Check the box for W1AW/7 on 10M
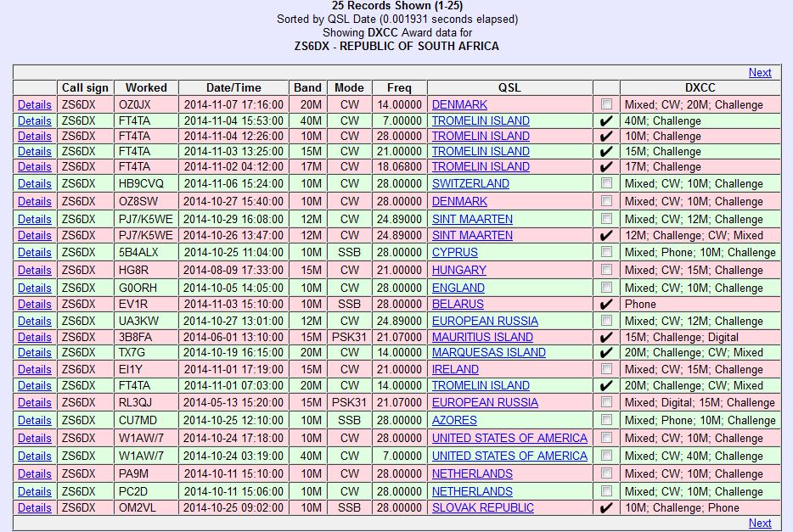This screenshot has height=532, width=793. click(x=606, y=438)
